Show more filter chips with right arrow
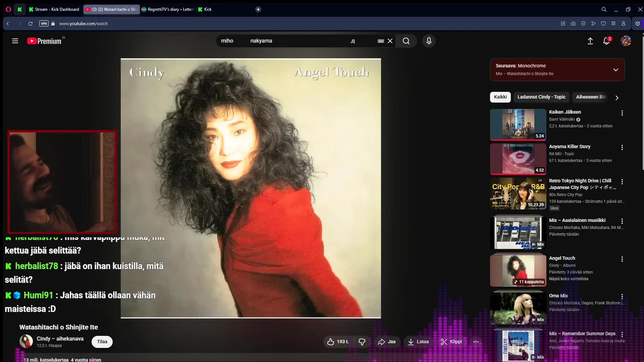This screenshot has height=362, width=644. (617, 98)
